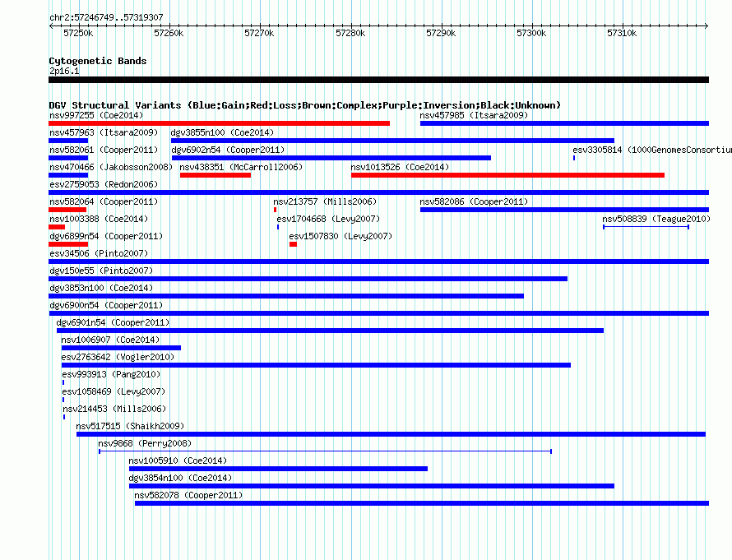This screenshot has width=732, height=560.
Task: Select nsv1003388 (Coe2014) label
Action: (99, 219)
